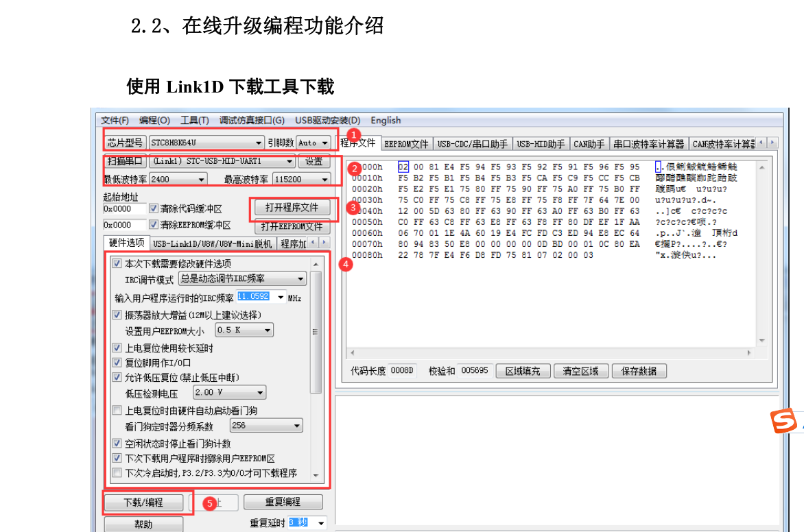Click hex view horizontal scrollbar
804x532 pixels.
552,352
